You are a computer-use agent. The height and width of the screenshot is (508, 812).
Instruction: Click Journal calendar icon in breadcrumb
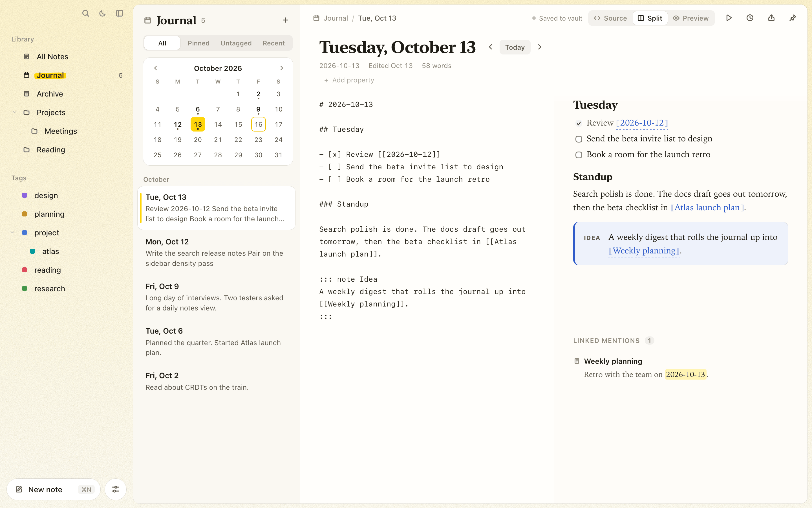click(316, 18)
